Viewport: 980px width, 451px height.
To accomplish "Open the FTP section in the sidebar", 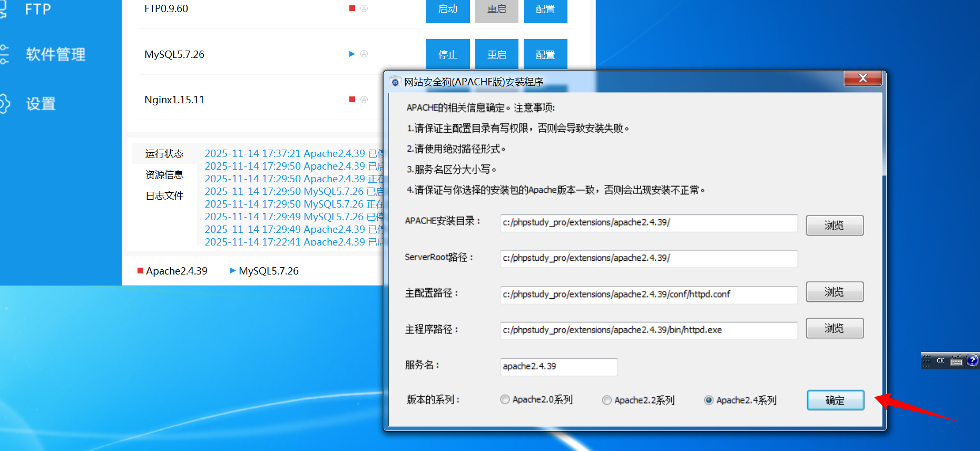I will tap(38, 9).
